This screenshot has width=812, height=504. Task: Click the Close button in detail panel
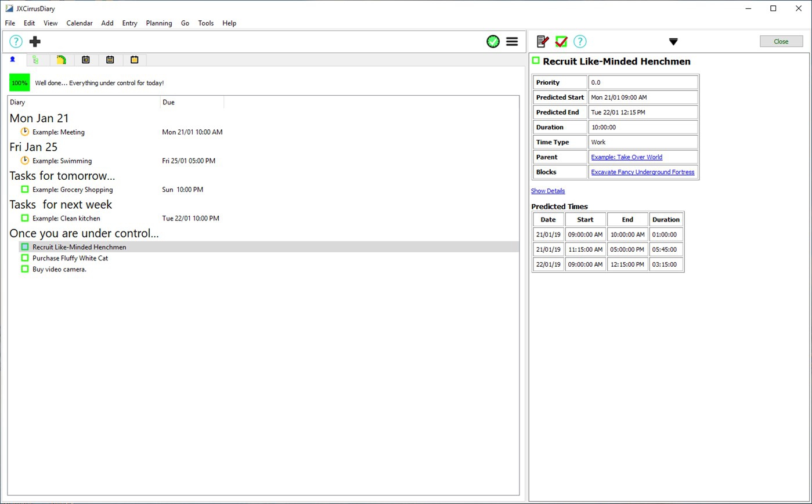781,41
